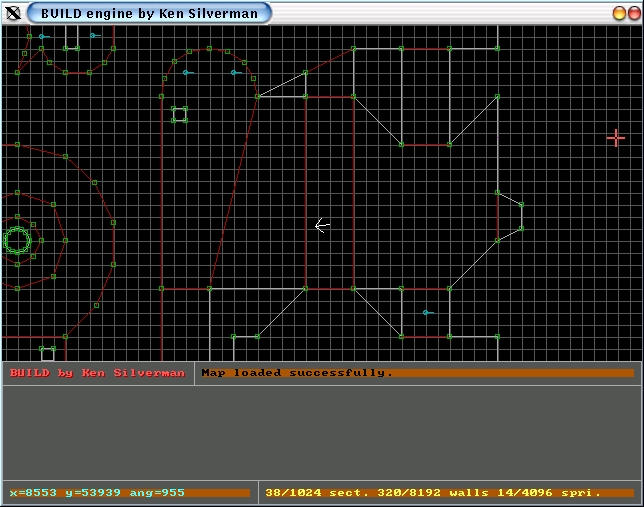Image resolution: width=644 pixels, height=507 pixels.
Task: Select the cyan sprite near bottom-right red wall
Action: tap(428, 313)
